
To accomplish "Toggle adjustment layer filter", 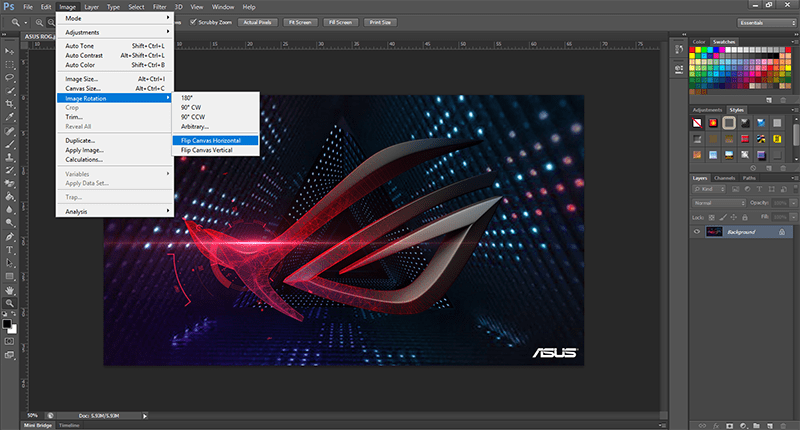I will pos(747,189).
